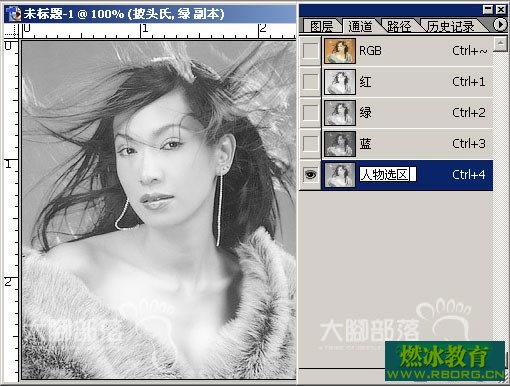Click the 人物选区 channel thumbnail

click(x=340, y=175)
